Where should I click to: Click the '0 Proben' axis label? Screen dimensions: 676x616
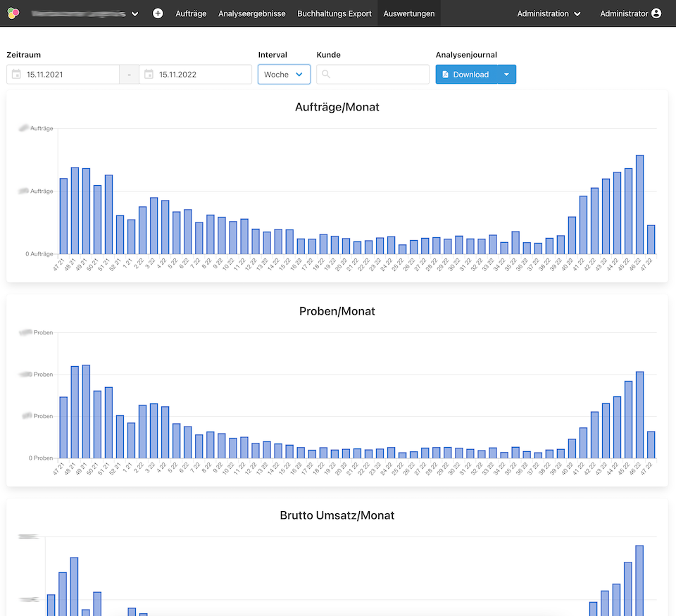(x=41, y=458)
